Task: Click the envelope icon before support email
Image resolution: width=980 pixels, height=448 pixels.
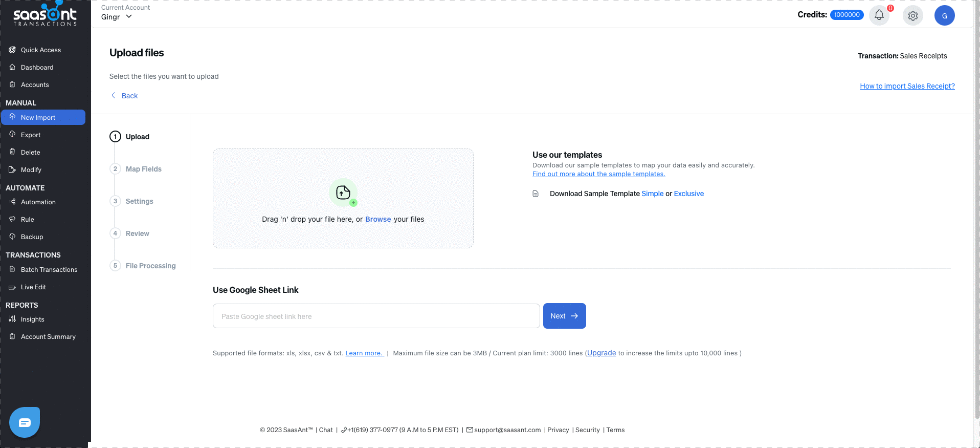Action: [x=470, y=430]
